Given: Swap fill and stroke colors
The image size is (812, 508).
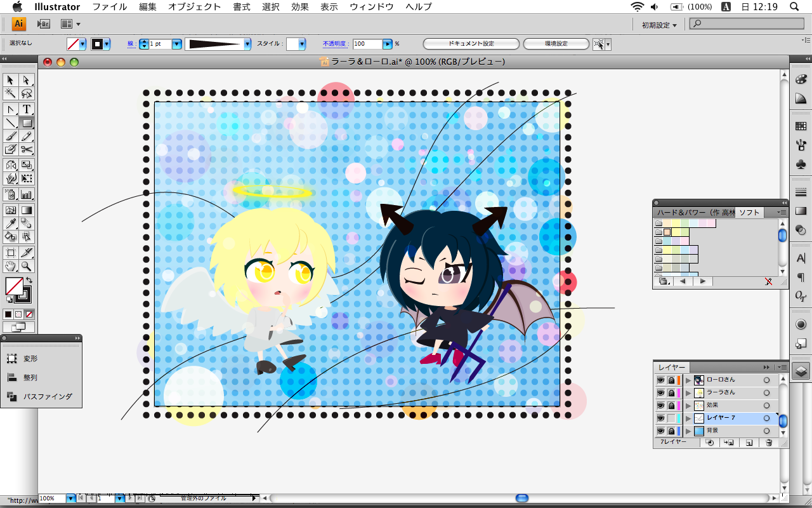Looking at the screenshot, I should (x=29, y=280).
